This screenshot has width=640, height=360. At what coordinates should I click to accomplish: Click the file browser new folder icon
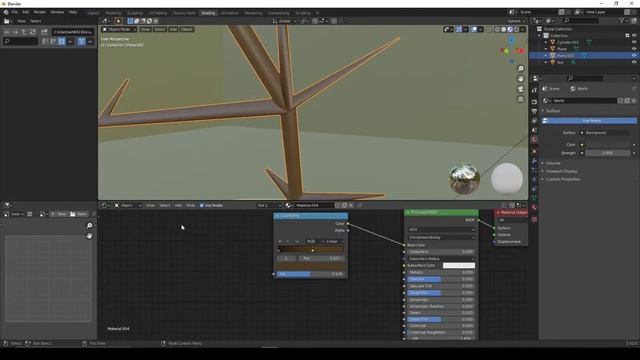click(44, 32)
